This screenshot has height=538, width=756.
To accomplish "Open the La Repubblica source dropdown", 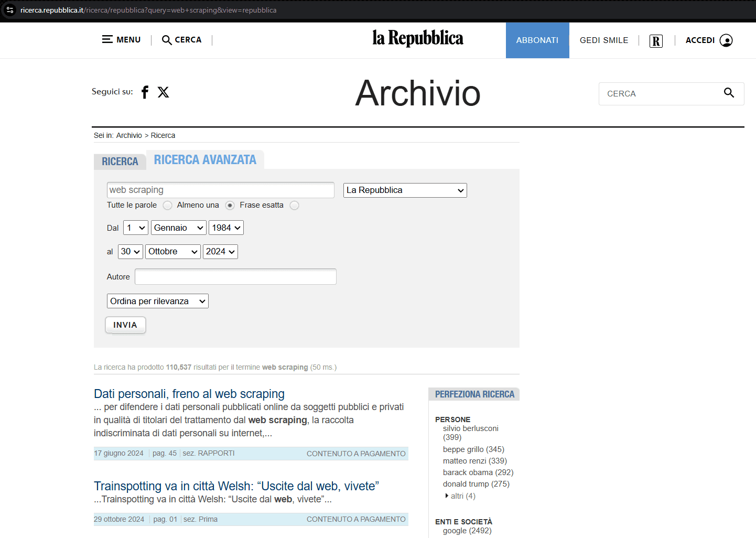I will pos(405,190).
